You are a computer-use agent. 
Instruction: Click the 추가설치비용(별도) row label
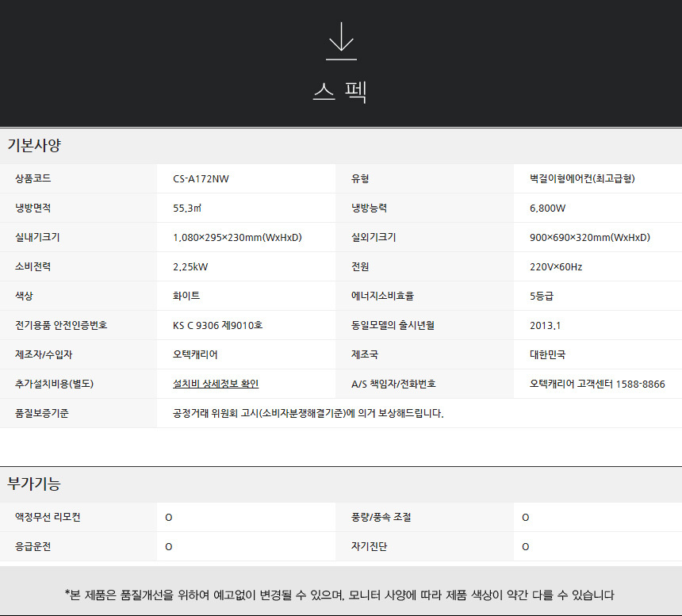coord(54,384)
